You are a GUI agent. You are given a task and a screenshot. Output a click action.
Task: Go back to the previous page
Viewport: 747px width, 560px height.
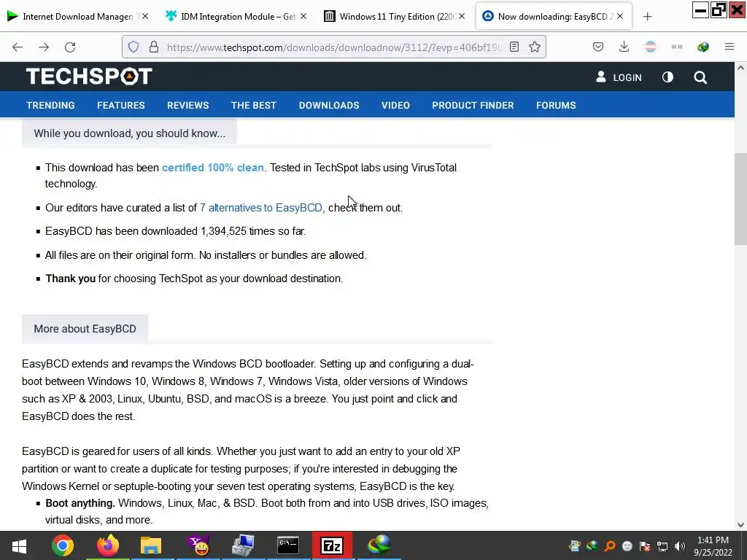coord(18,47)
